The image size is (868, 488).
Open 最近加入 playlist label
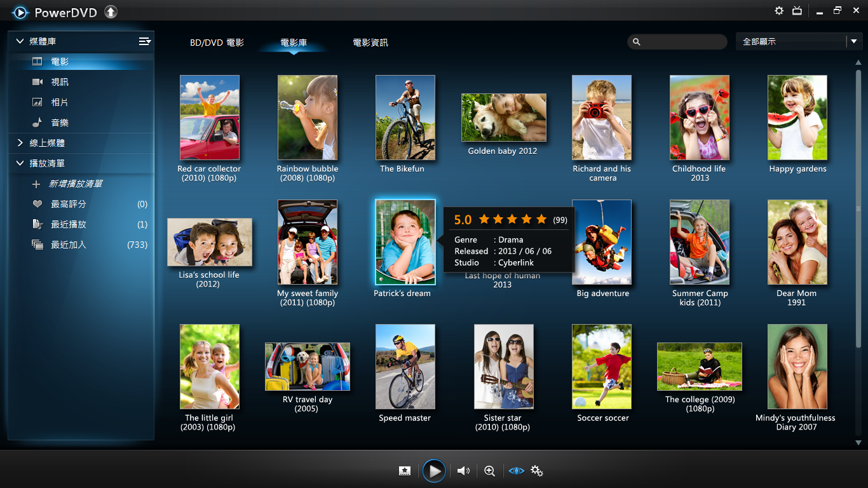tap(69, 245)
